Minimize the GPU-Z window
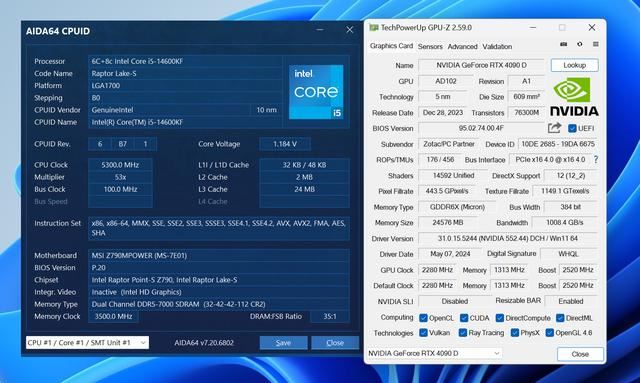Viewport: 640px width, 383px height. pyautogui.click(x=533, y=27)
